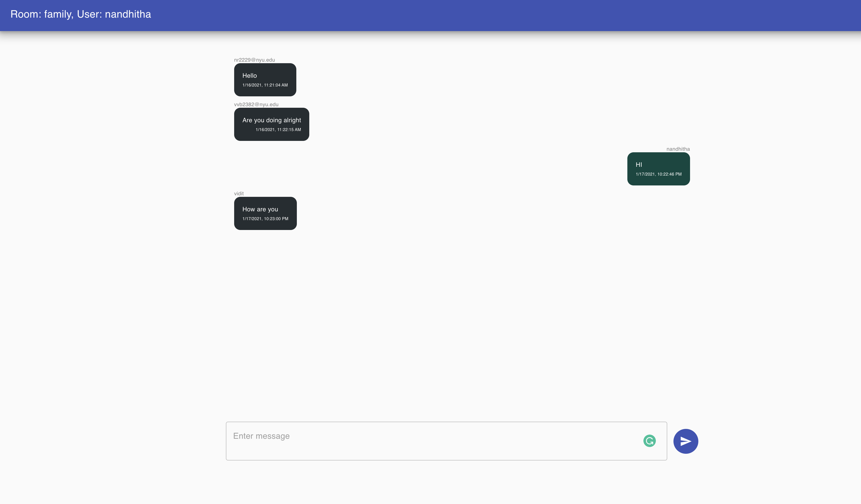This screenshot has width=861, height=504.
Task: Click timestamp 1/16/2021, 11:22:15 AM
Action: (278, 129)
